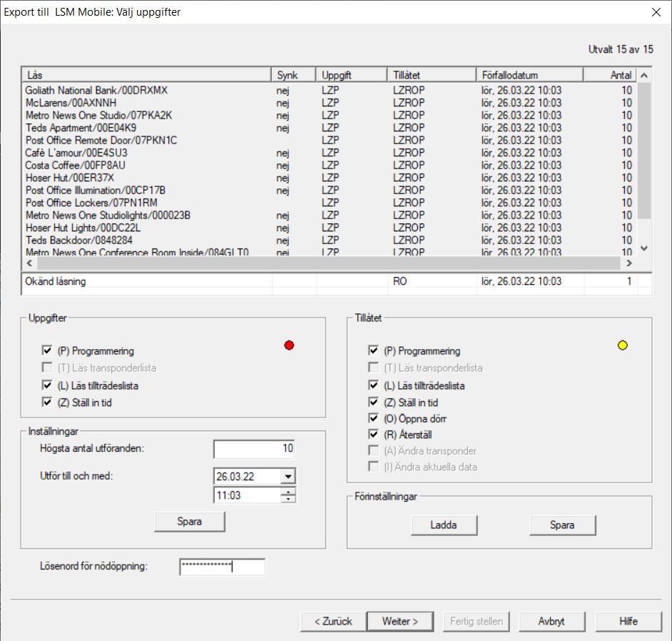Toggle (L) Läs tillträdeslista in Uppgifter
The image size is (672, 641).
coord(47,385)
